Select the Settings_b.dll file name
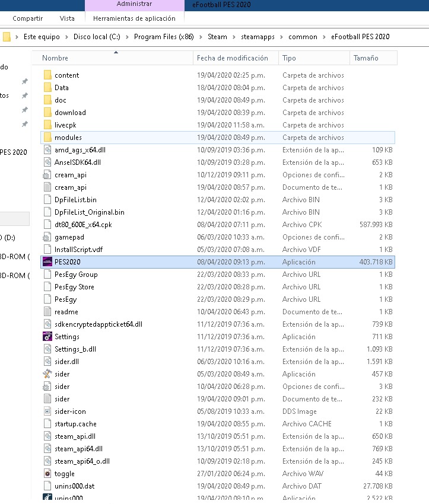Screen dimensions: 429x504 [x=75, y=349]
